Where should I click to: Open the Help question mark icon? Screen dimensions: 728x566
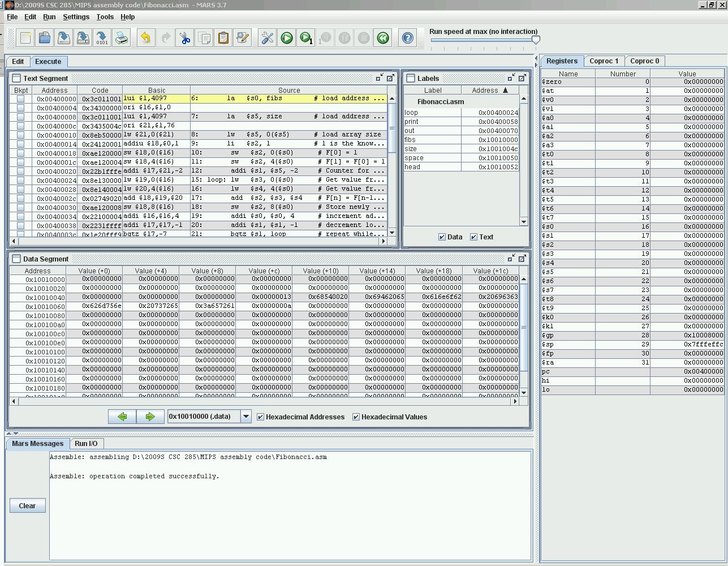(x=408, y=38)
